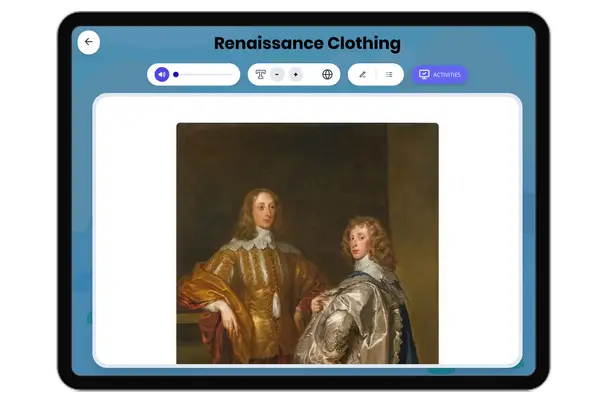Image resolution: width=600 pixels, height=400 pixels.
Task: Click the end of the audio progress bar
Action: point(231,74)
